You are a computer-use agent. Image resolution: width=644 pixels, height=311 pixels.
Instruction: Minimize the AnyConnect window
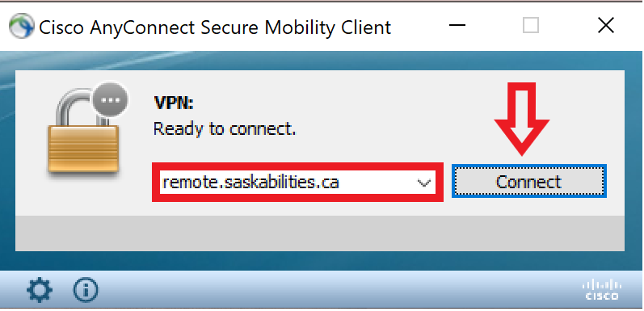tap(457, 26)
